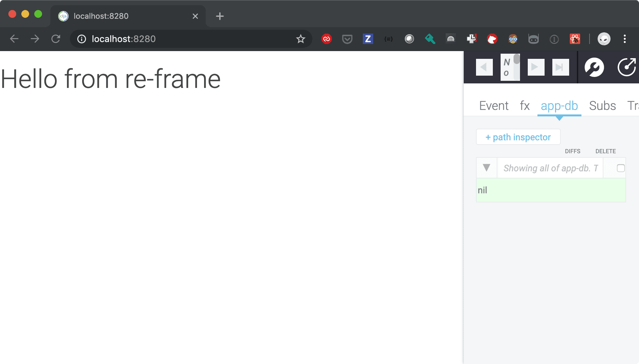Click the teal key extension icon
The height and width of the screenshot is (364, 639).
pyautogui.click(x=430, y=38)
